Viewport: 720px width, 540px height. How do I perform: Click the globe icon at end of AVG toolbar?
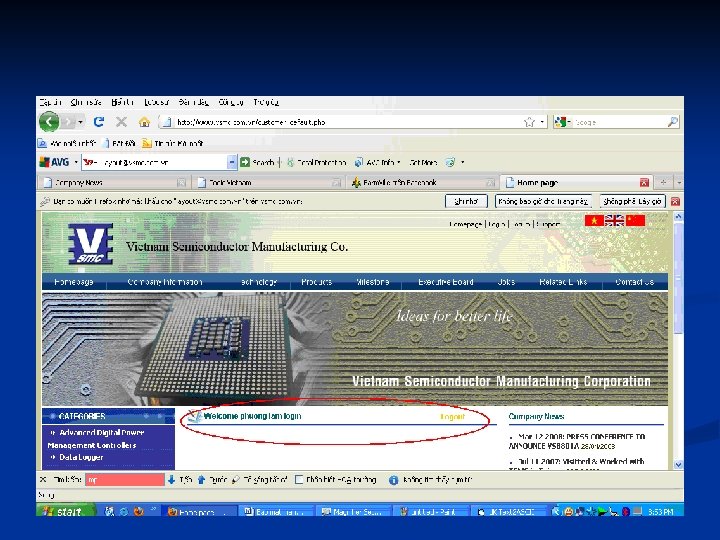tap(450, 162)
